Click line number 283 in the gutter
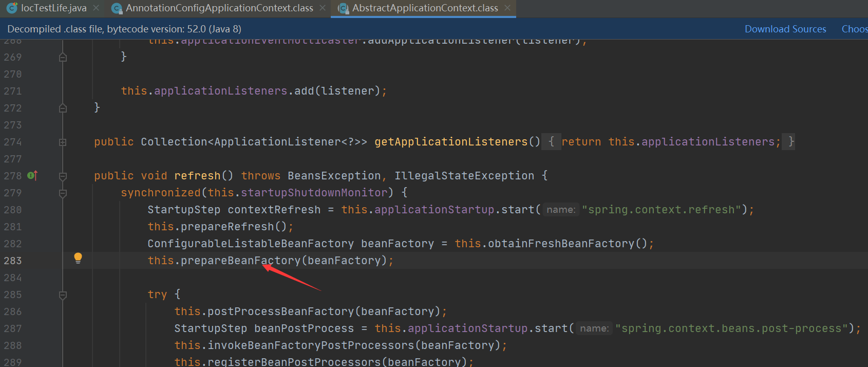This screenshot has width=868, height=367. [x=13, y=261]
